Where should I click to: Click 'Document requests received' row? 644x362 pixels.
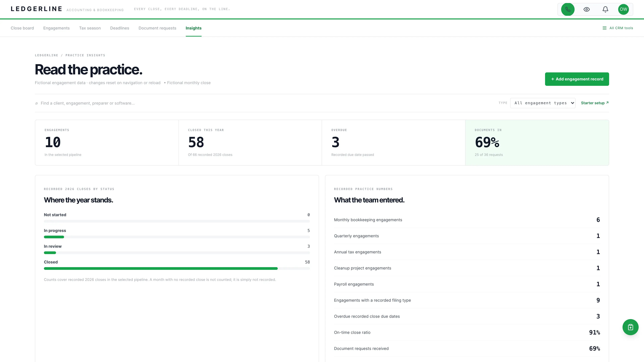(467, 349)
